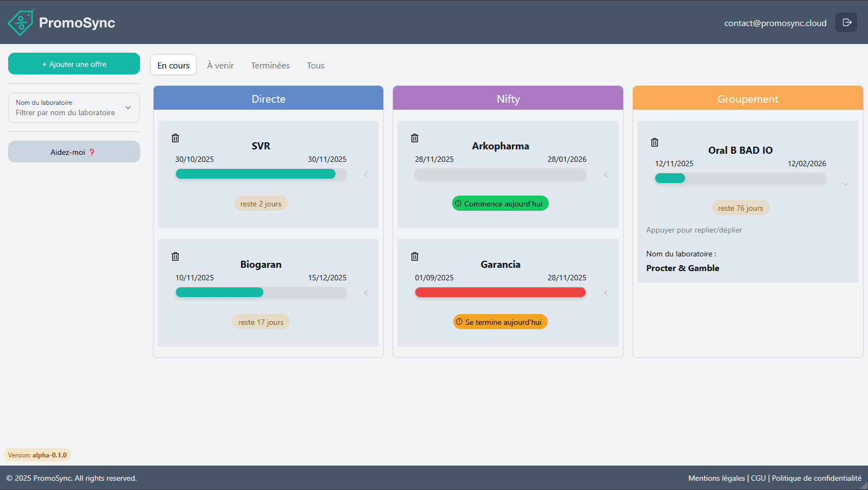Click the Arkopharma empty progress bar
The image size is (868, 490).
click(500, 174)
